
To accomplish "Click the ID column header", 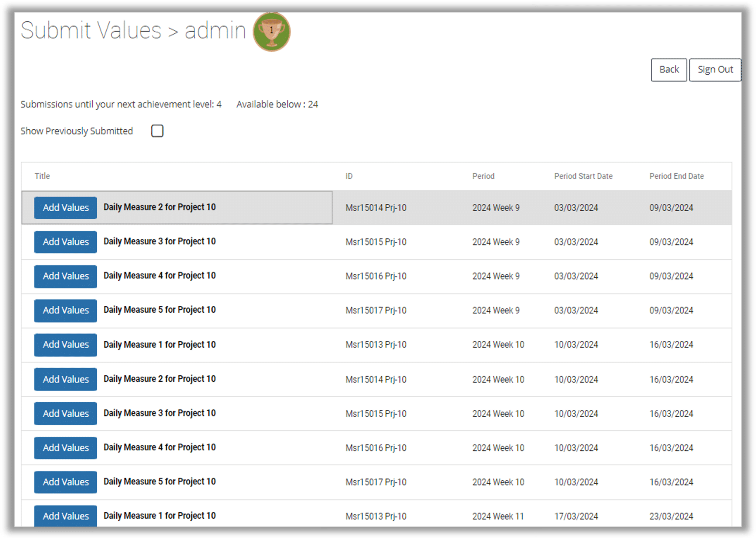I will coord(349,176).
